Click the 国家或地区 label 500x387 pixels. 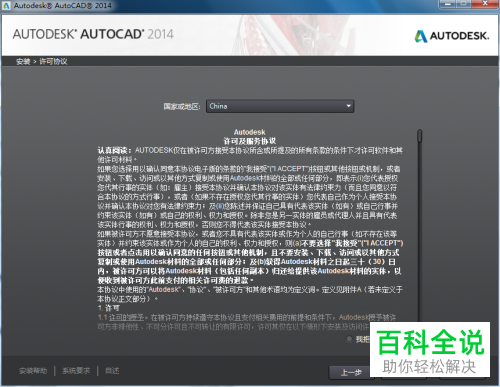click(x=182, y=107)
